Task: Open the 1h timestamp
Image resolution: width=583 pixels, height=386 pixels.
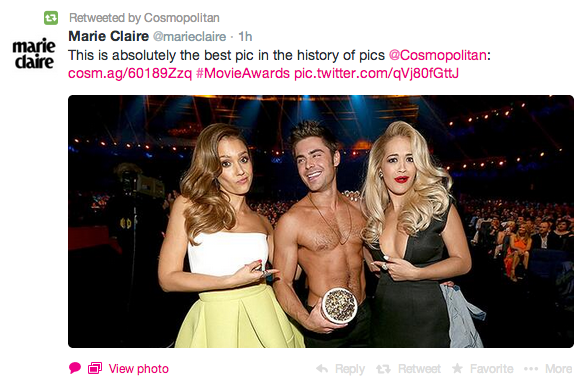Action: coord(245,36)
